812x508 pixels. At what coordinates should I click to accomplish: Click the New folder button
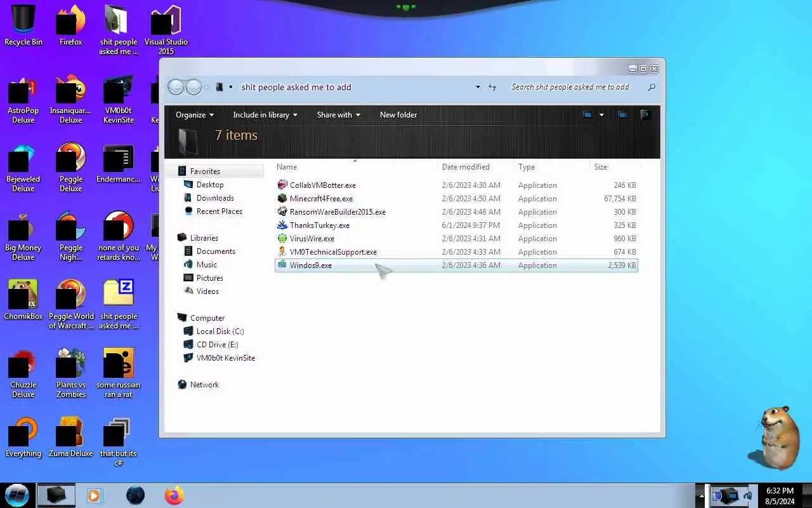coord(398,115)
